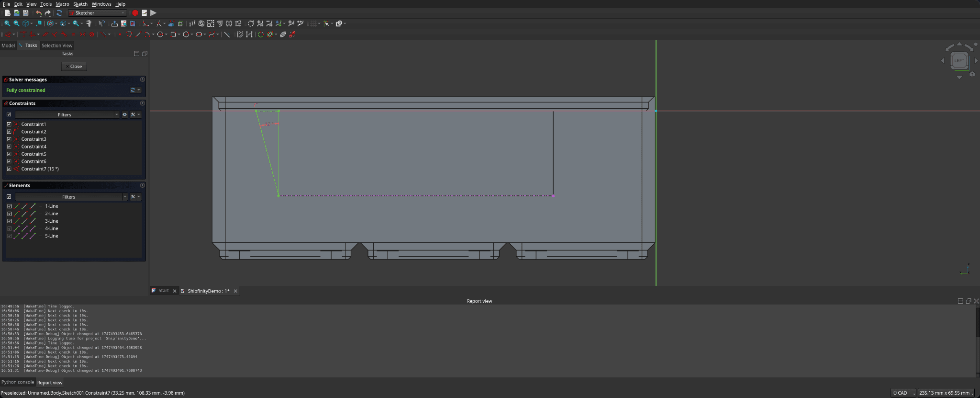Close the ShipfinityDemo document tab
980x398 pixels.
pyautogui.click(x=235, y=291)
